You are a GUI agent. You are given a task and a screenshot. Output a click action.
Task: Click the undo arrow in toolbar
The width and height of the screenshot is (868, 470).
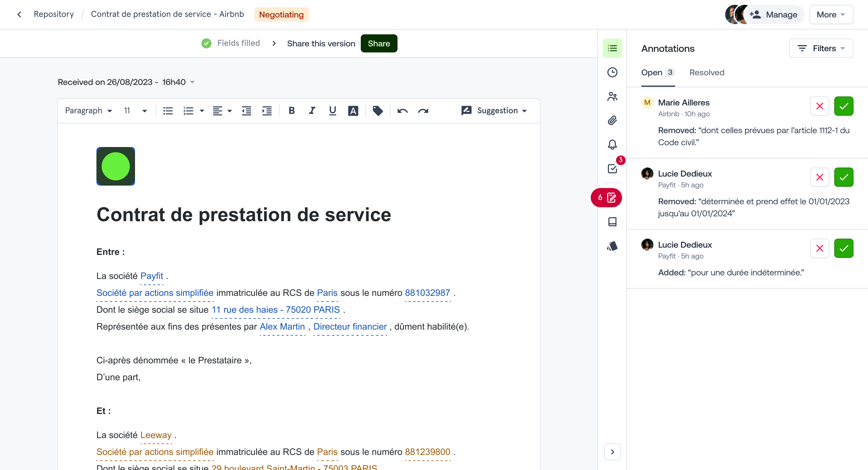pos(402,111)
